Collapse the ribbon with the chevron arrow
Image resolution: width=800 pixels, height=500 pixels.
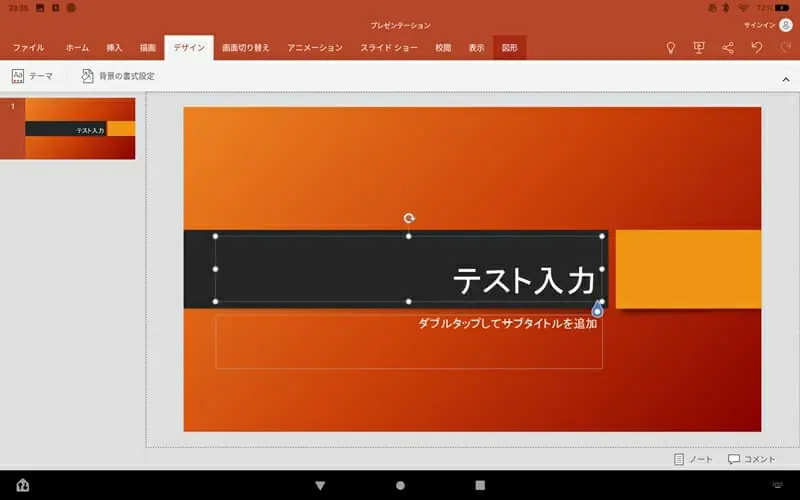point(785,78)
